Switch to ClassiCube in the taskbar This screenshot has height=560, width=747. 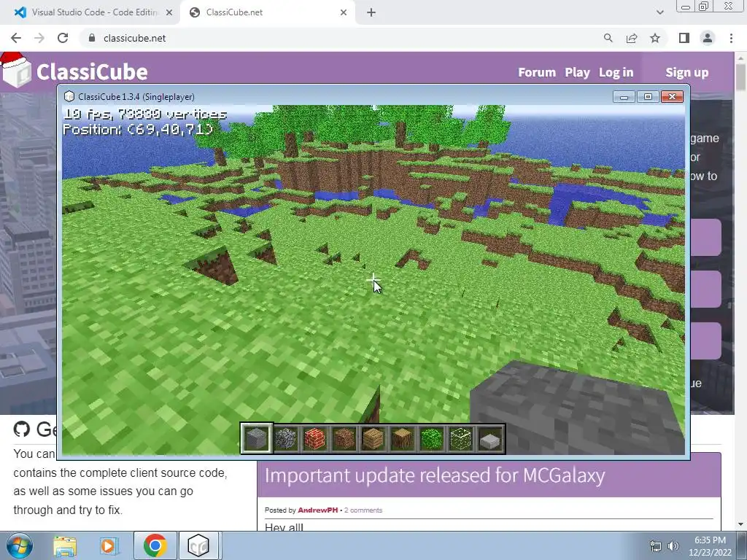click(198, 545)
